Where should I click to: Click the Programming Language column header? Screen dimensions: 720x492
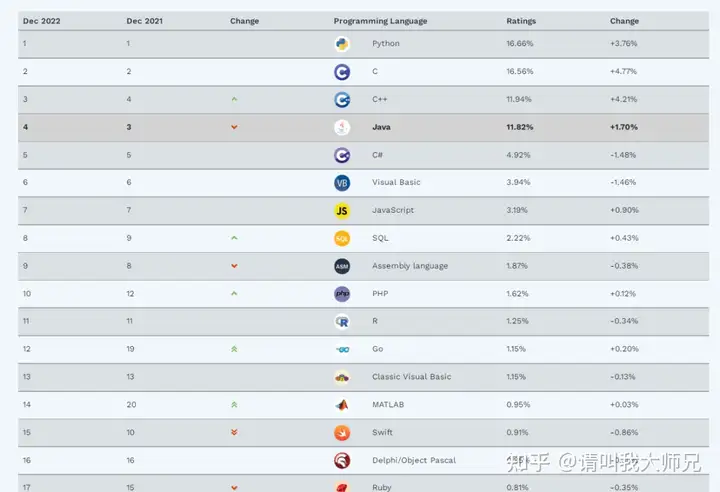click(380, 21)
